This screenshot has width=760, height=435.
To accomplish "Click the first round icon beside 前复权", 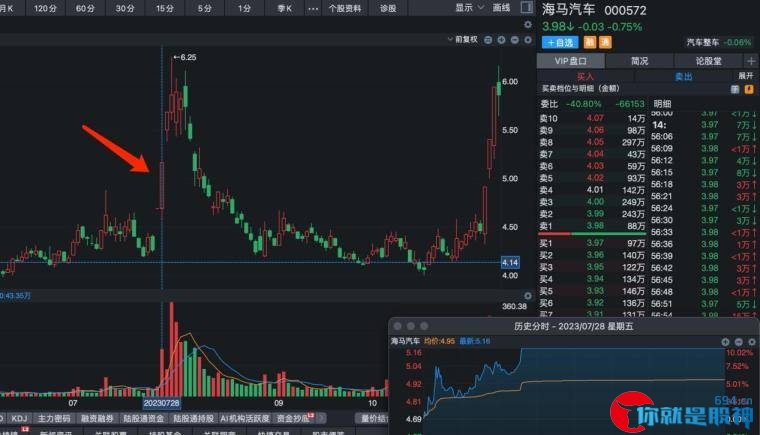I will pos(488,40).
